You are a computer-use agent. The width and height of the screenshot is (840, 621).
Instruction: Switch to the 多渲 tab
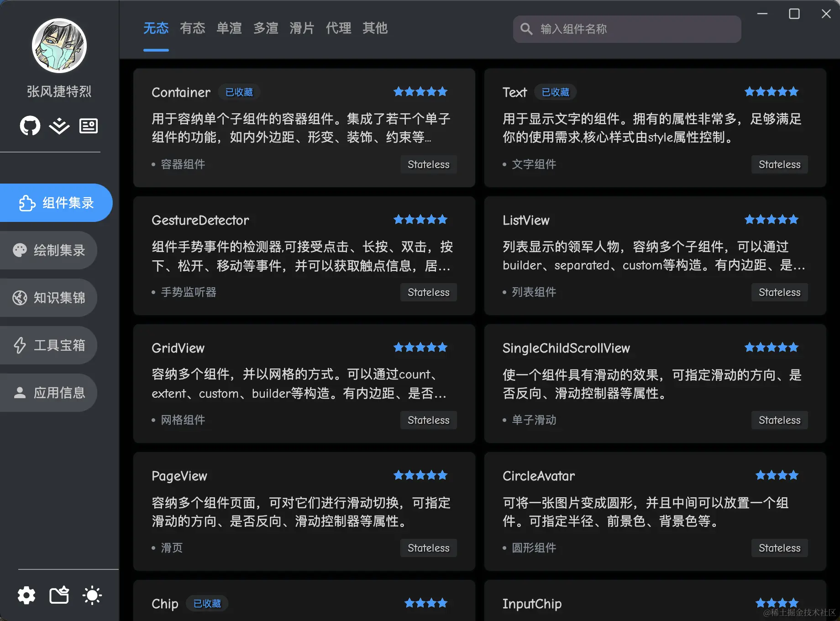pyautogui.click(x=266, y=28)
